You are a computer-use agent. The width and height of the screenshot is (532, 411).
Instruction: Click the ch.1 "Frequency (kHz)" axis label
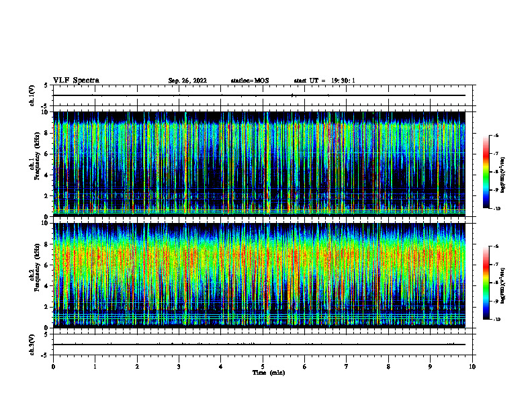(37, 156)
